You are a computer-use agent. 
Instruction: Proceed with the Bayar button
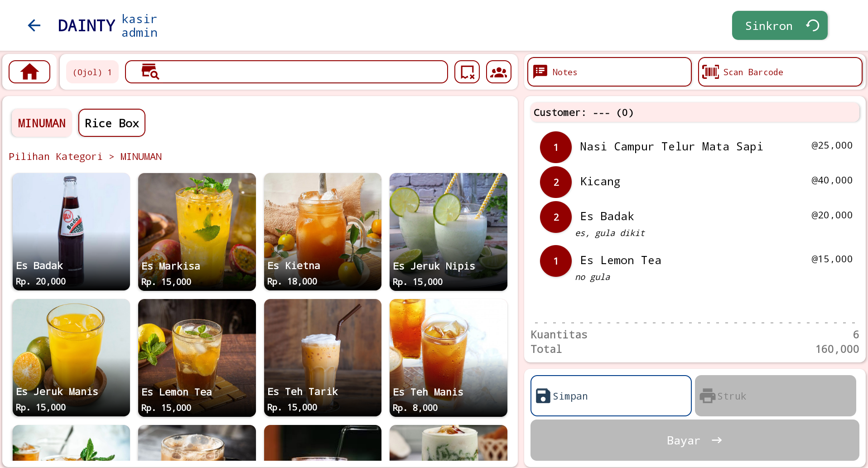coord(695,440)
